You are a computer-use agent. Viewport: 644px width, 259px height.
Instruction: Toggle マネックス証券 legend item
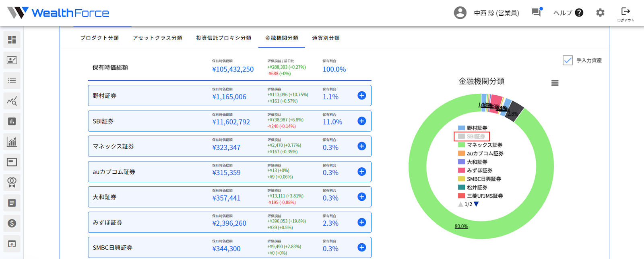coord(480,145)
